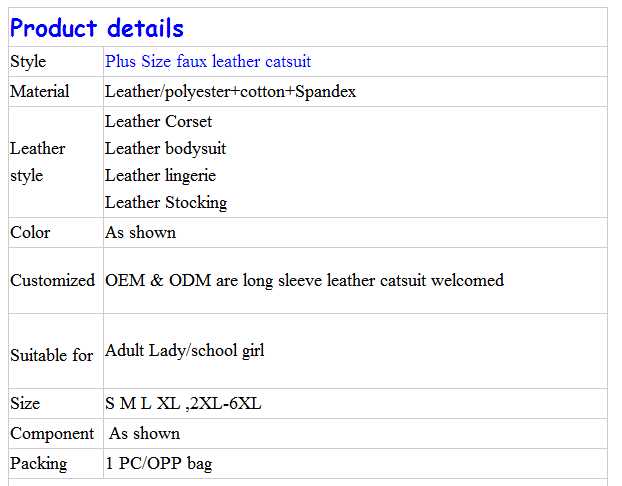Select the 'Color' row label
Image resolution: width=622 pixels, height=486 pixels.
pyautogui.click(x=30, y=233)
